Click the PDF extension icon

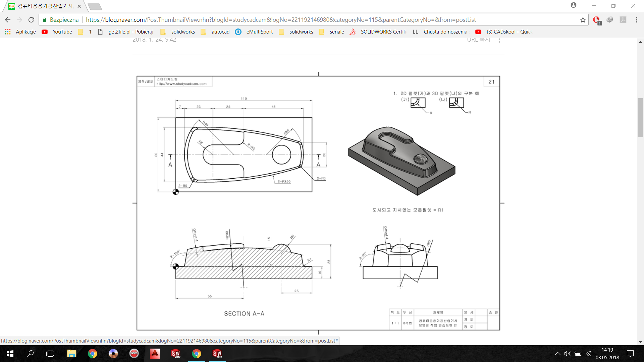tap(623, 20)
